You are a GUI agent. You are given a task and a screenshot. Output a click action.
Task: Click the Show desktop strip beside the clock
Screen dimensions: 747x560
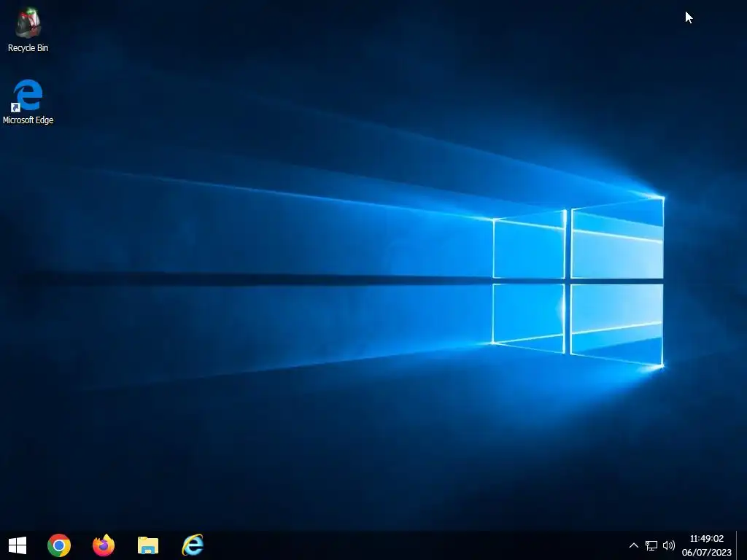[x=741, y=545]
